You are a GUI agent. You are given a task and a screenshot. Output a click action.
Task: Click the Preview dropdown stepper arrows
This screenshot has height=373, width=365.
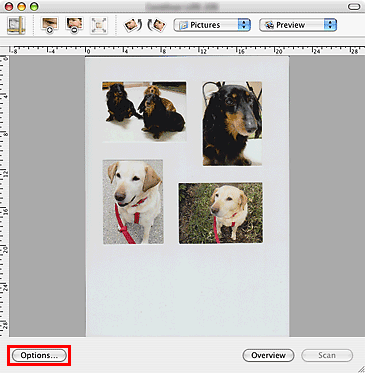pos(330,25)
